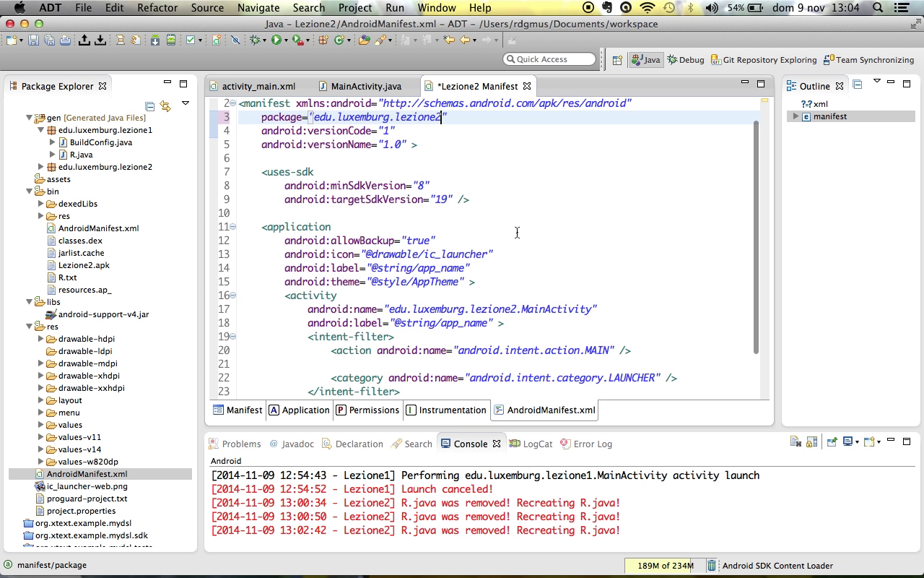This screenshot has width=924, height=578.
Task: Click the Save All toolbar icon
Action: click(x=49, y=40)
